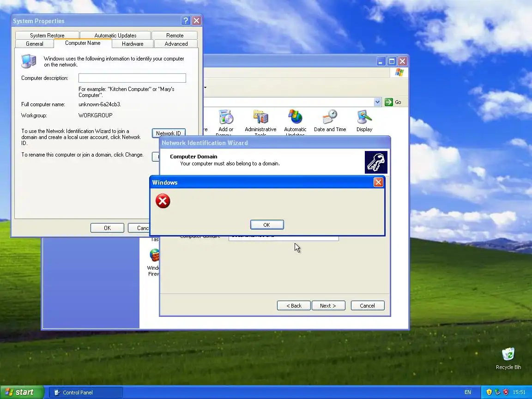
Task: Go Back in the Network Identification Wizard
Action: point(294,305)
